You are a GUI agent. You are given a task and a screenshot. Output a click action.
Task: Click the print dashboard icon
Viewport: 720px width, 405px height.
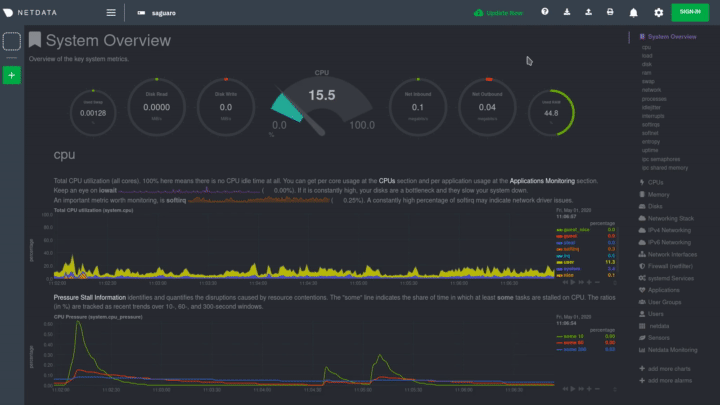tap(610, 12)
